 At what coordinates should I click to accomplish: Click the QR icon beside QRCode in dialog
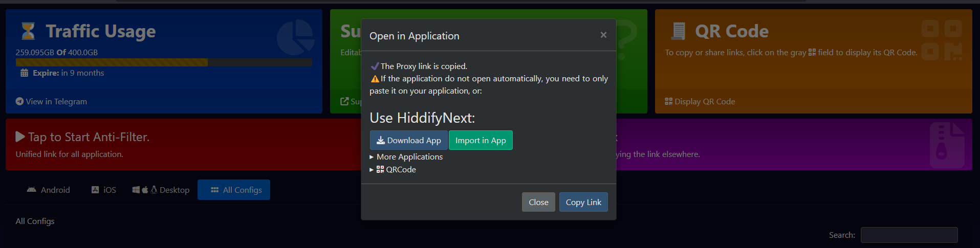380,169
